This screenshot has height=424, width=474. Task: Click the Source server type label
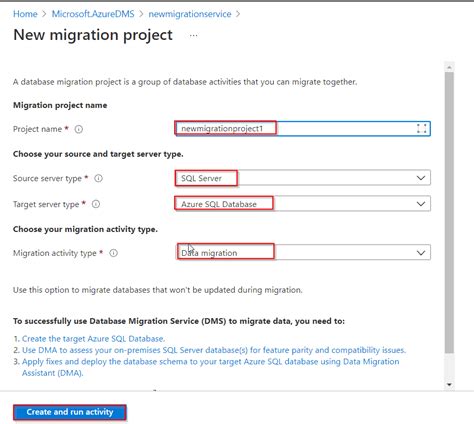click(x=47, y=178)
